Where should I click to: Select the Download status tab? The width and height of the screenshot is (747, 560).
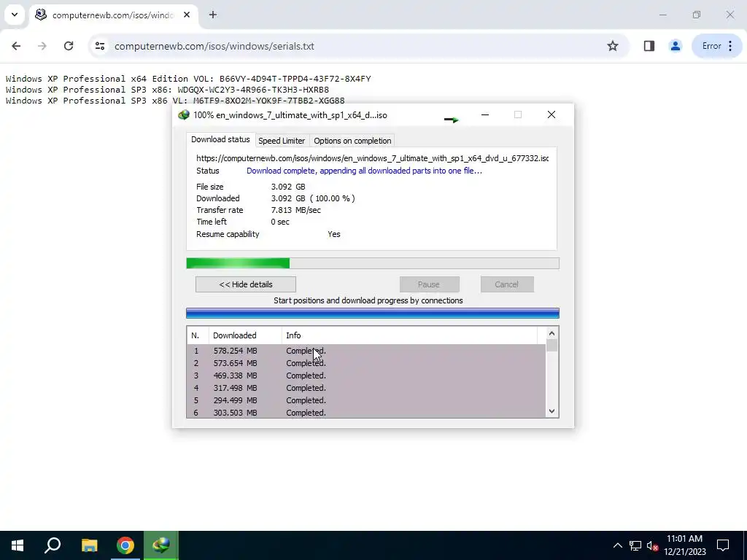tap(220, 139)
